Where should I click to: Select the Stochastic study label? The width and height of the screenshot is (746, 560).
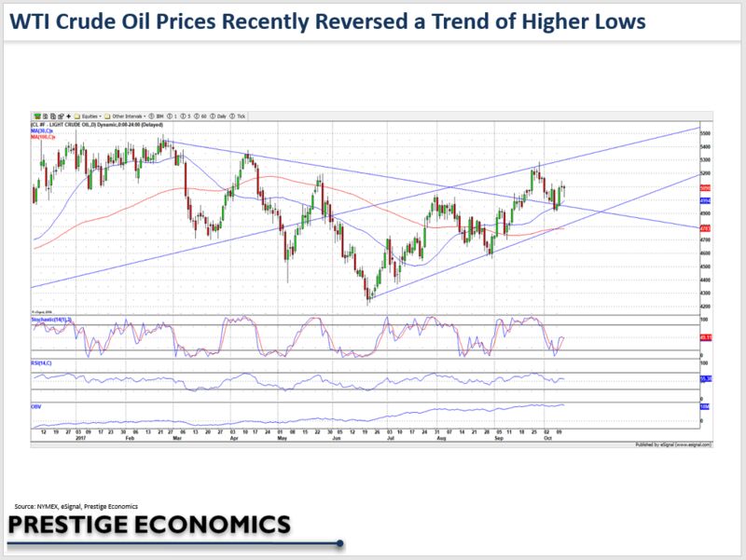(x=51, y=319)
